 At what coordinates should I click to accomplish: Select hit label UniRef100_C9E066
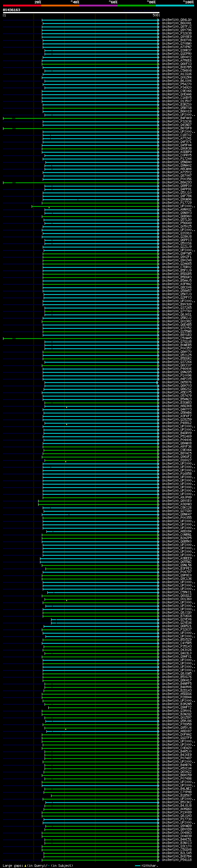(176, 91)
